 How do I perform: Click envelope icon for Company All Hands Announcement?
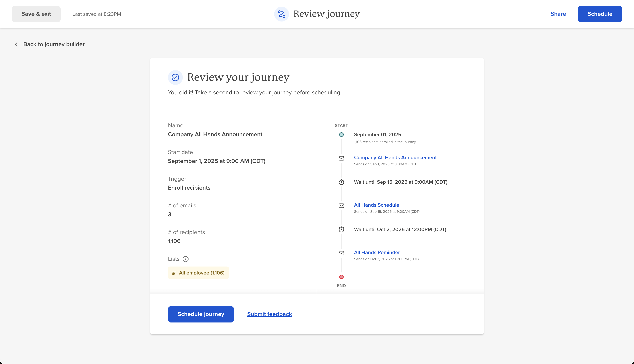341,158
